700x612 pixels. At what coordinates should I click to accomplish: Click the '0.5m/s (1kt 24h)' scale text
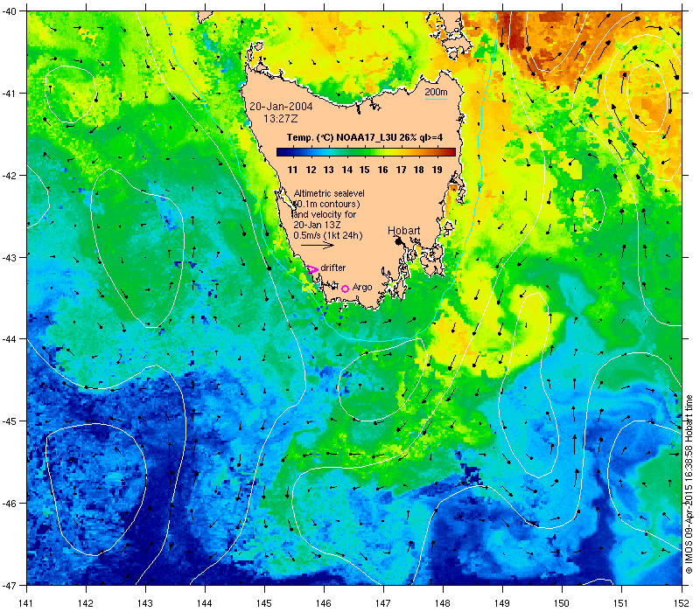coord(327,235)
